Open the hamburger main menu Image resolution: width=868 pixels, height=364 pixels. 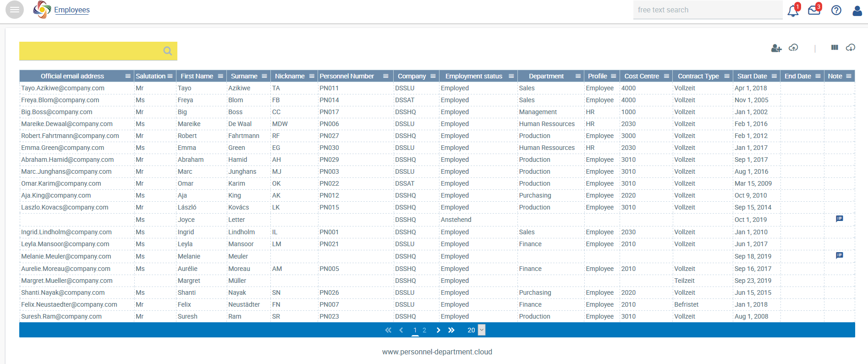click(15, 10)
